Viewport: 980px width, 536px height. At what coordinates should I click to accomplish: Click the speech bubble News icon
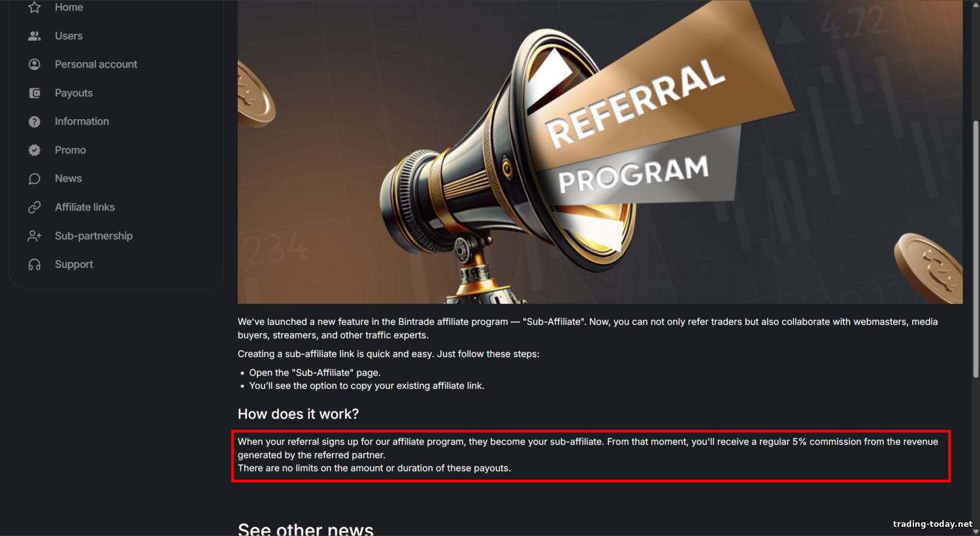coord(35,178)
